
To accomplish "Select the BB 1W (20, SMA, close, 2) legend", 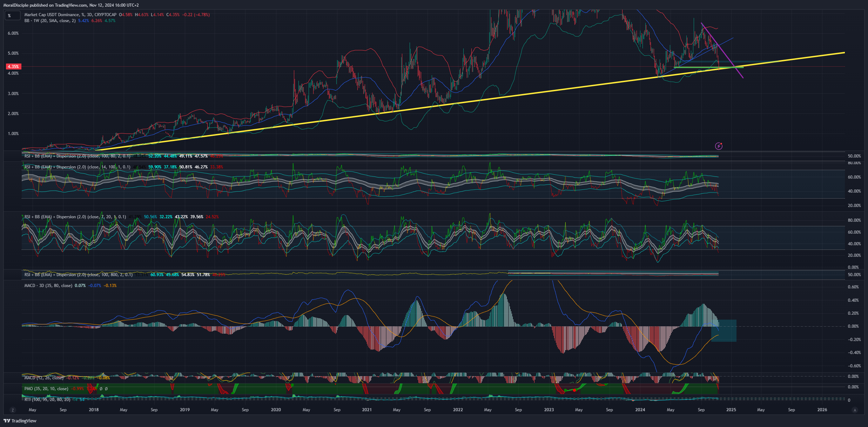I will pyautogui.click(x=50, y=21).
